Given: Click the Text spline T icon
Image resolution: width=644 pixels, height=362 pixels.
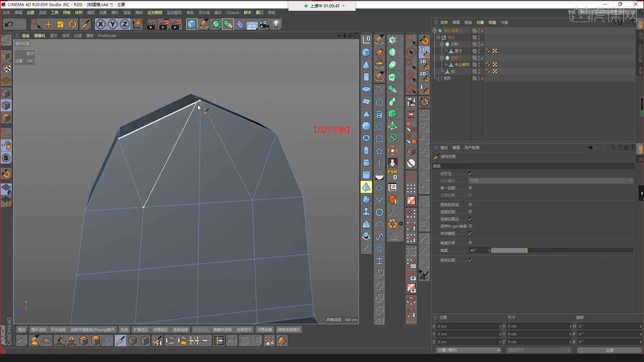Looking at the screenshot, I should point(379,163).
